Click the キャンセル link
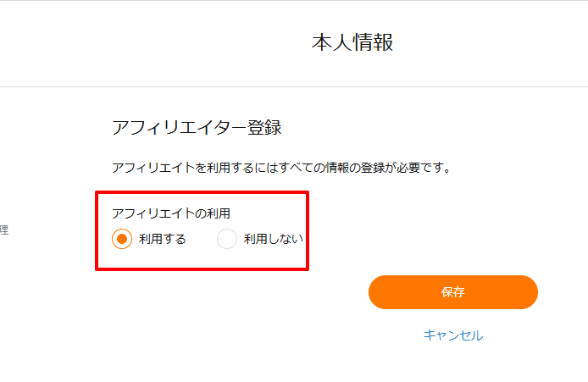The width and height of the screenshot is (588, 382). (452, 335)
